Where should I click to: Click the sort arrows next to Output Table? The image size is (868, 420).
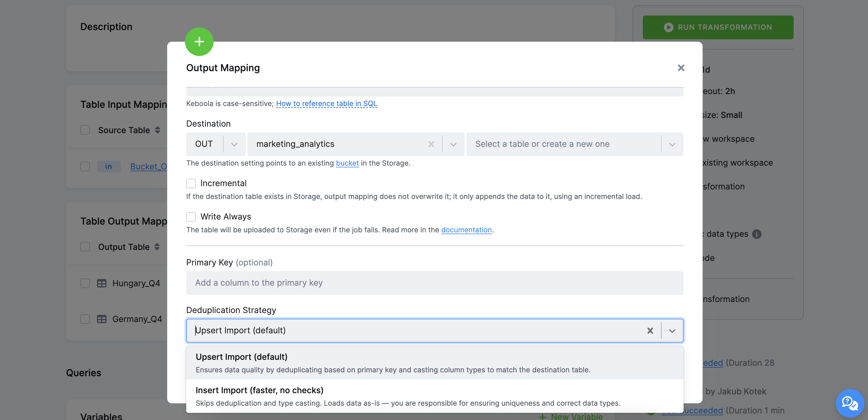(x=157, y=247)
